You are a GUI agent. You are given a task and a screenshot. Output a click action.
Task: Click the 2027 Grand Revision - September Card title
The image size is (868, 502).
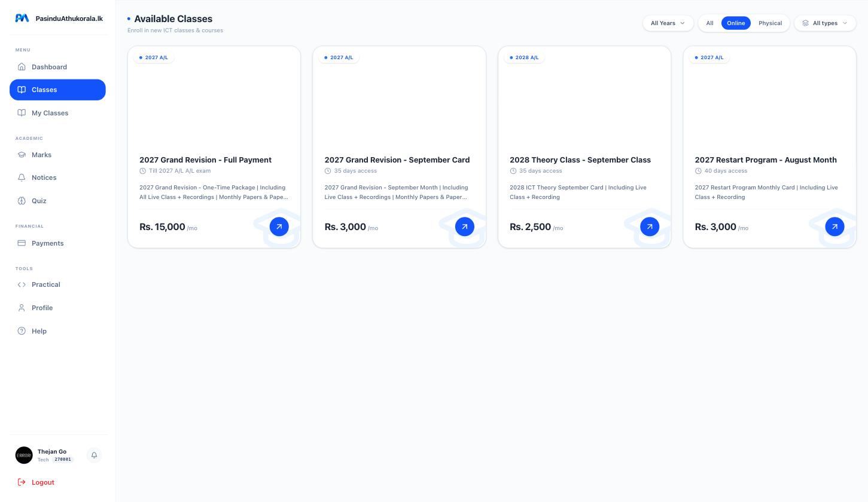(397, 160)
